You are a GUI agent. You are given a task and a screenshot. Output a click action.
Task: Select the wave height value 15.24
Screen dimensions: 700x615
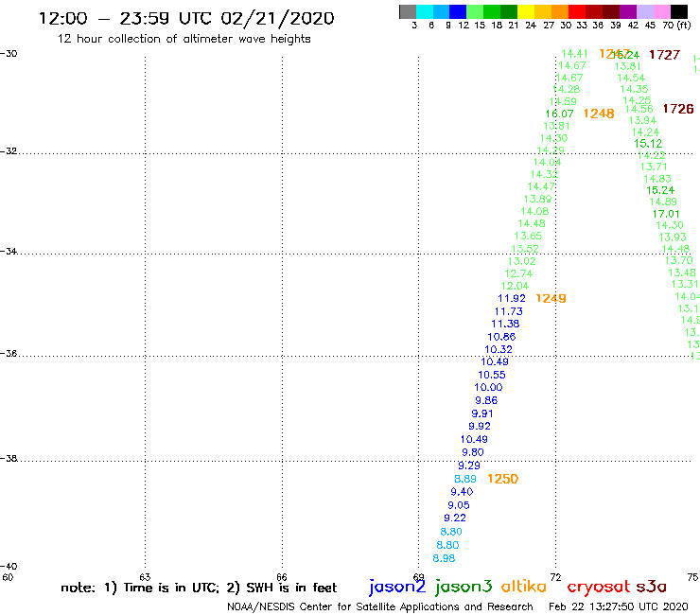pos(660,190)
